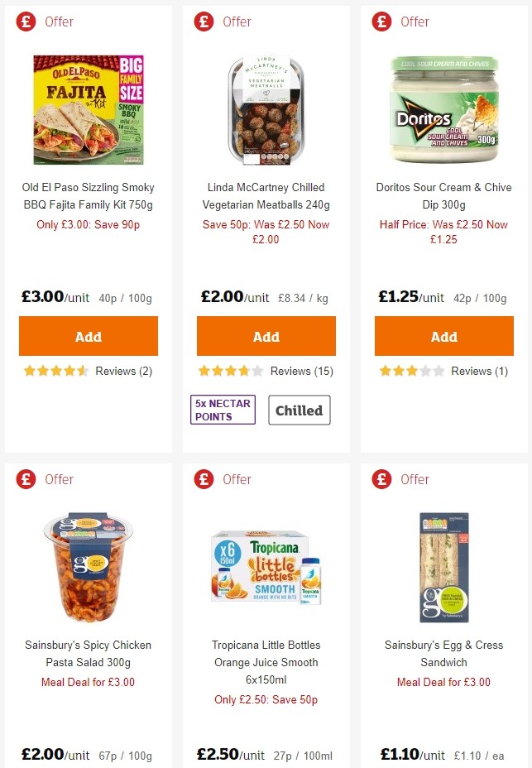Add the Doritos Sour Cream Dip to basket
532x768 pixels.
pyautogui.click(x=443, y=336)
